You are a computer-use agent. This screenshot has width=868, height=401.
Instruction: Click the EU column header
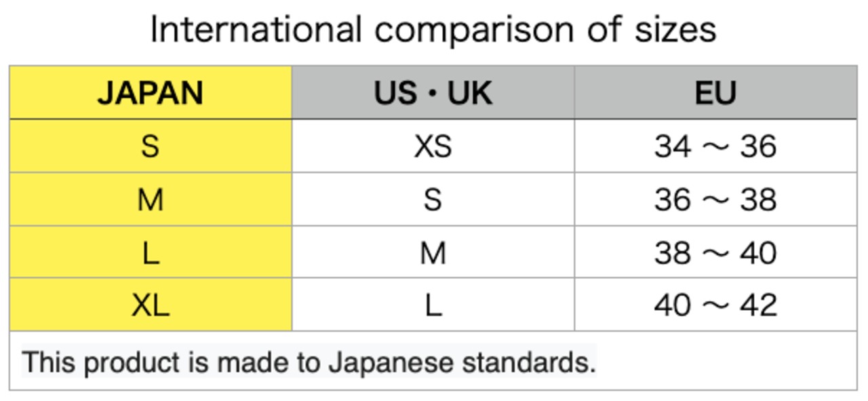pos(715,92)
